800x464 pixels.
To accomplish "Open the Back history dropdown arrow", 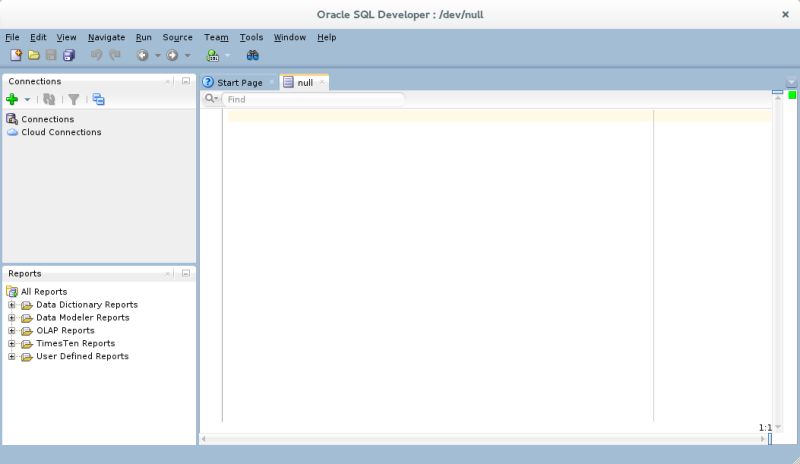I will 158,56.
